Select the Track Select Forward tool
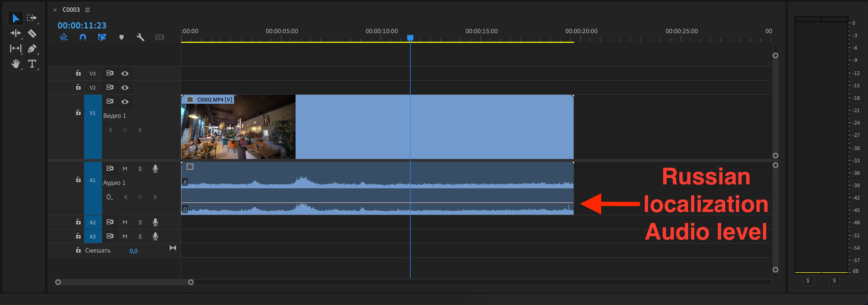Image resolution: width=868 pixels, height=305 pixels. (x=32, y=18)
